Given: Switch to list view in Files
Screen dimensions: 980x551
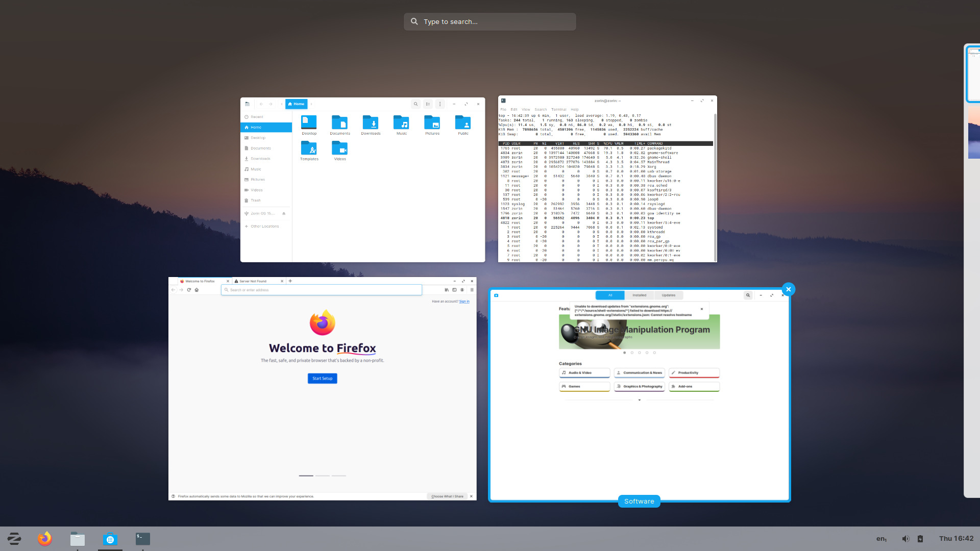Looking at the screenshot, I should [x=428, y=104].
